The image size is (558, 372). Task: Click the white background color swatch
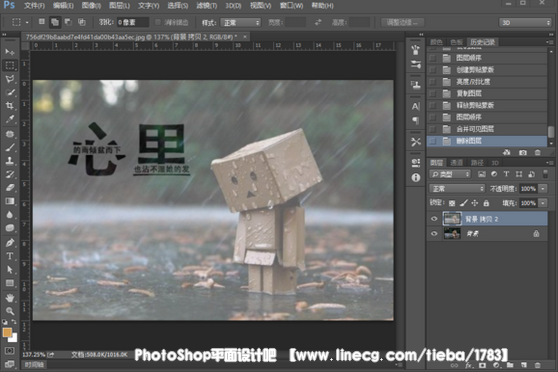tap(14, 339)
